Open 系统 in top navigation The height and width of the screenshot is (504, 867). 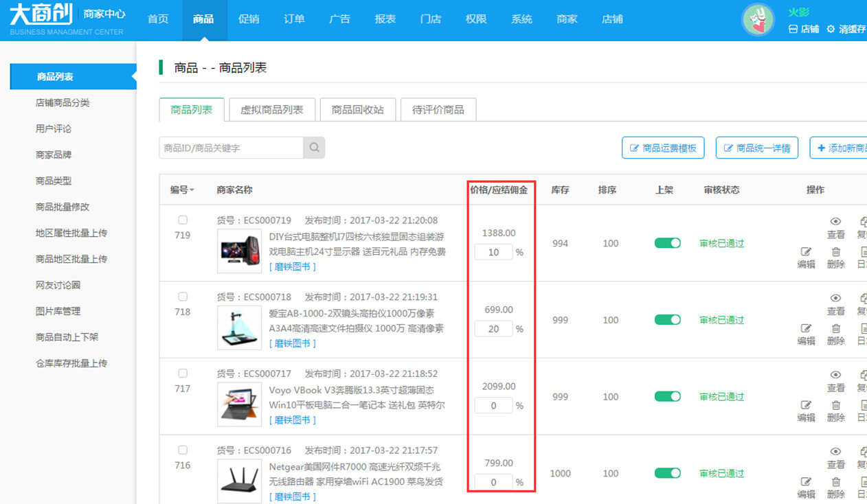point(521,19)
